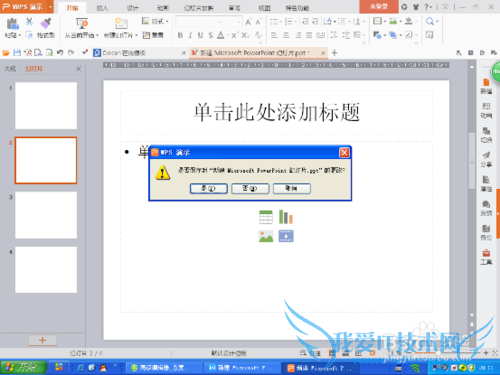Image resolution: width=500 pixels, height=375 pixels.
Task: Click Cancel button in save dialog
Action: pyautogui.click(x=292, y=188)
